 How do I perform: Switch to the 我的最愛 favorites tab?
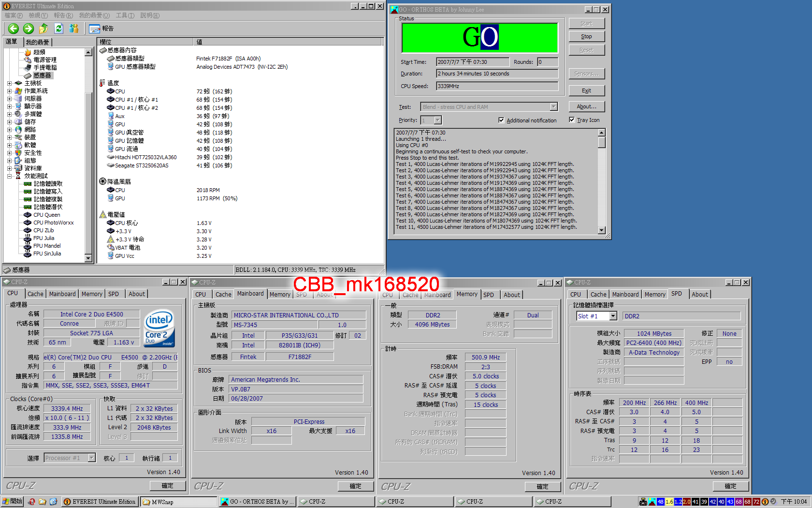click(x=37, y=42)
